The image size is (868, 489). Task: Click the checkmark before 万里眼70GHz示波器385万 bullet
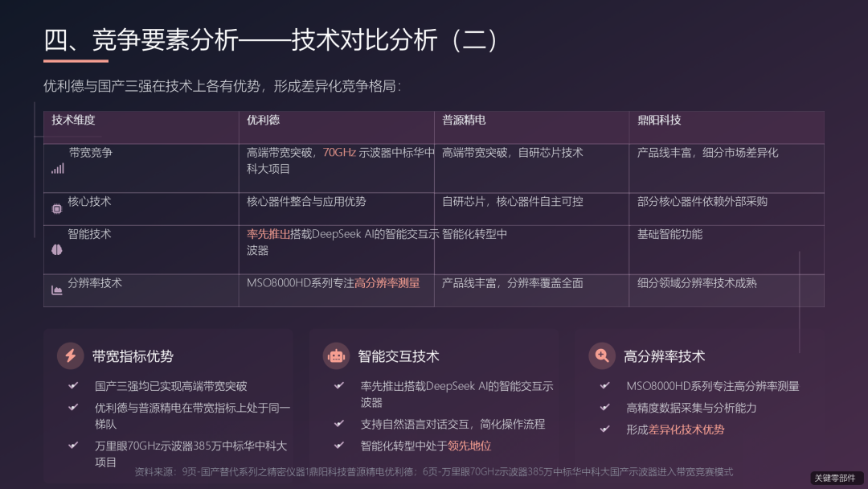tap(73, 446)
